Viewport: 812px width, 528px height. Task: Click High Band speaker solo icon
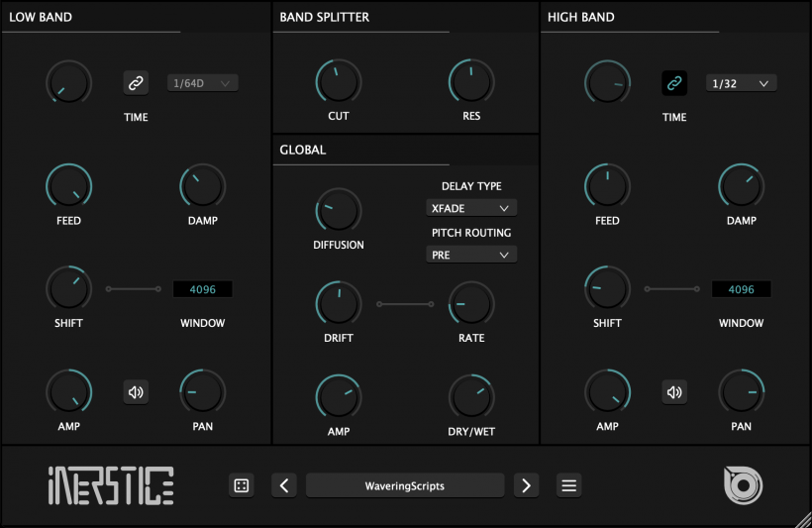click(x=674, y=392)
